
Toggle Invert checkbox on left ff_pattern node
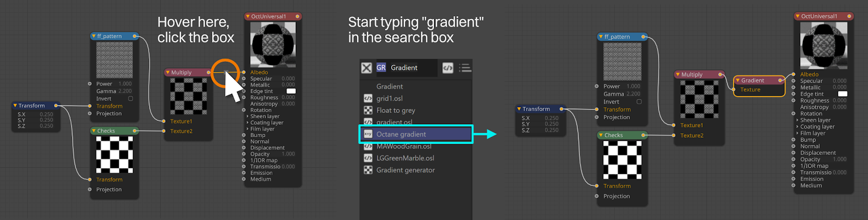130,99
